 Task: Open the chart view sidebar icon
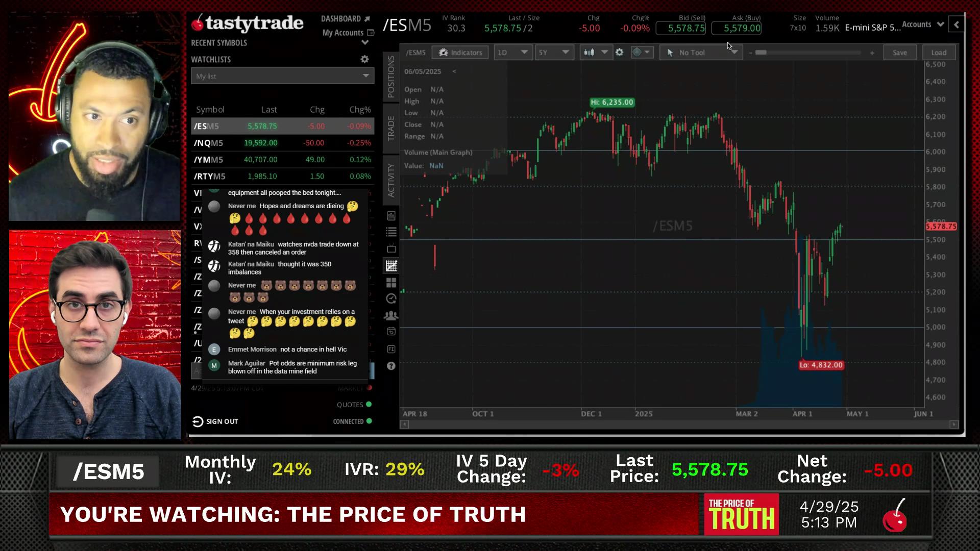tap(391, 266)
